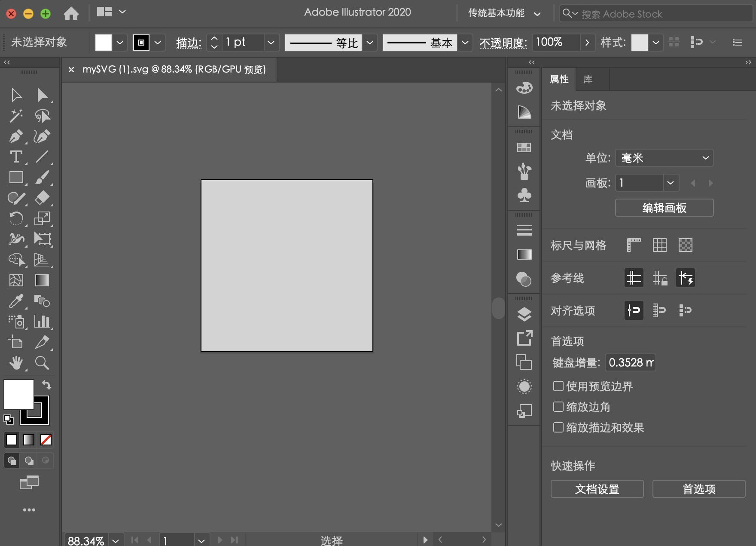Select the Mesh tool
This screenshot has height=546, width=756.
tap(16, 280)
